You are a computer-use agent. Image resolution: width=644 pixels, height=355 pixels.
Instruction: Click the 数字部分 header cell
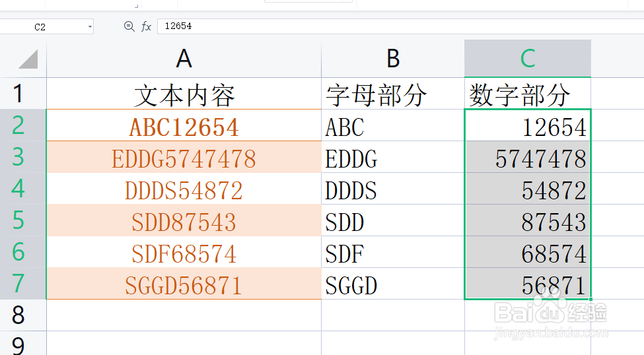tap(528, 94)
